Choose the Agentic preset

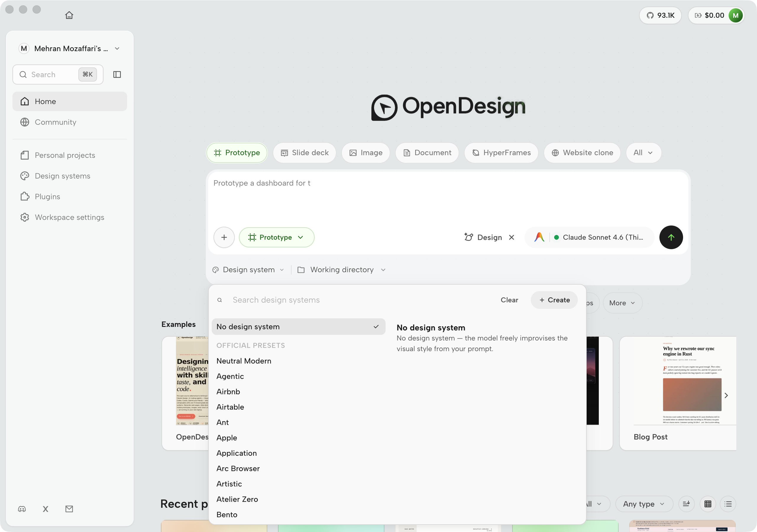[x=298, y=377]
